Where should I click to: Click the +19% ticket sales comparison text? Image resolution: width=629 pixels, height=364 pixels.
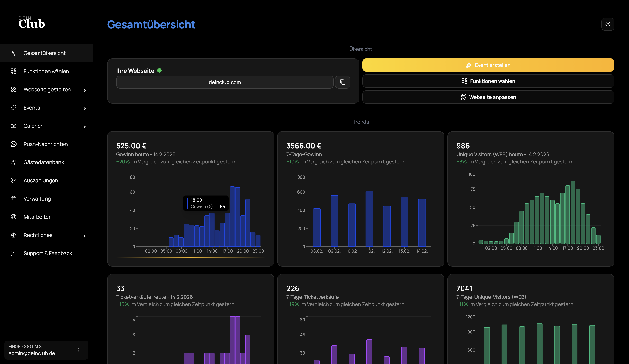[345, 304]
